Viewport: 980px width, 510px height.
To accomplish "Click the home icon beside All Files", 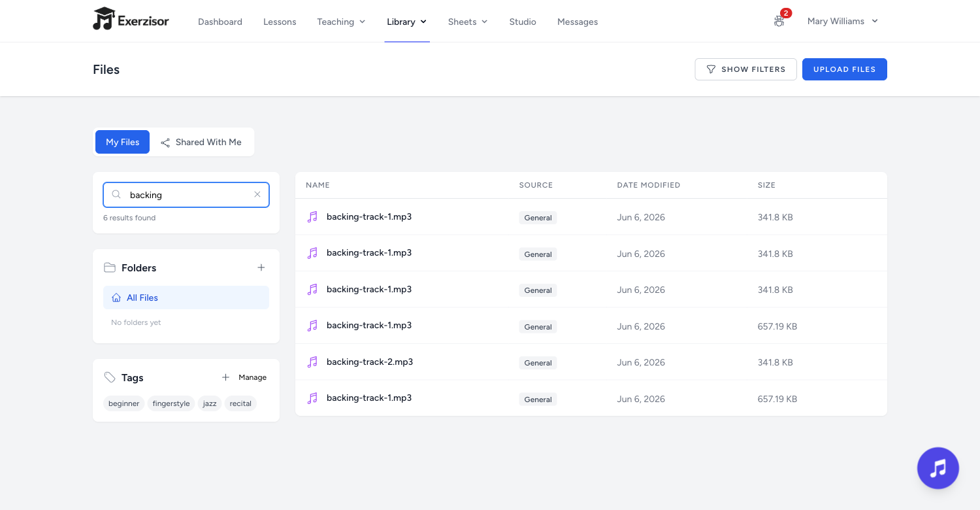I will [x=116, y=297].
